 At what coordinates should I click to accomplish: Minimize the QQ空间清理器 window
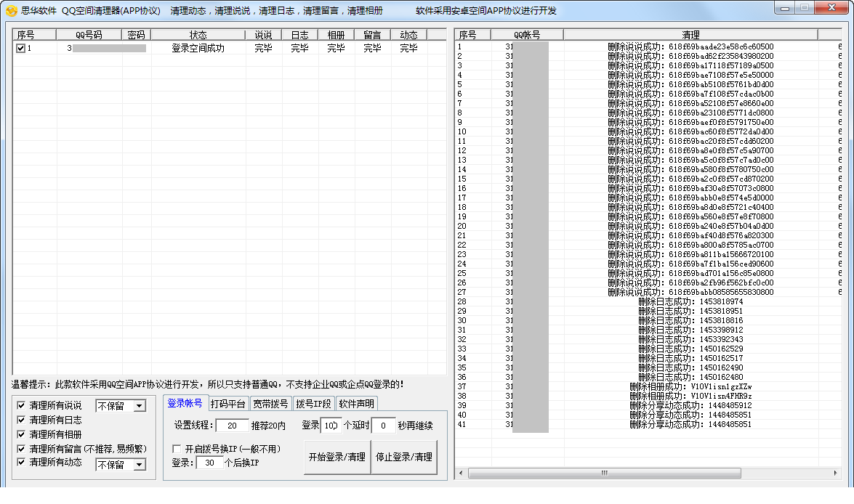click(784, 7)
